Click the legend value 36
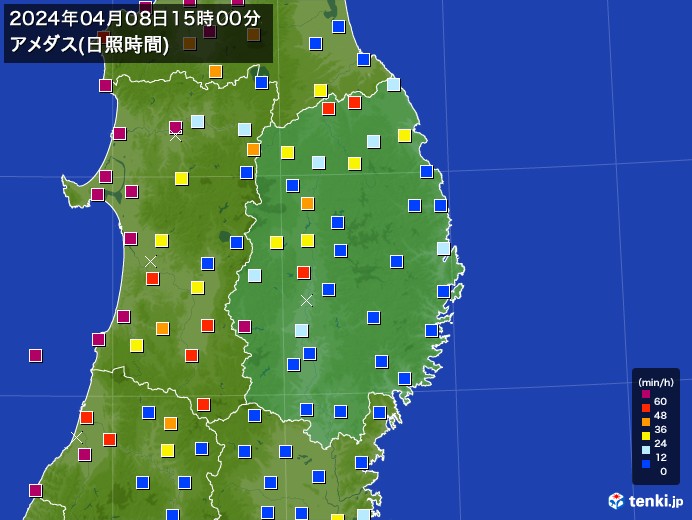This screenshot has height=520, width=692. coord(660,429)
